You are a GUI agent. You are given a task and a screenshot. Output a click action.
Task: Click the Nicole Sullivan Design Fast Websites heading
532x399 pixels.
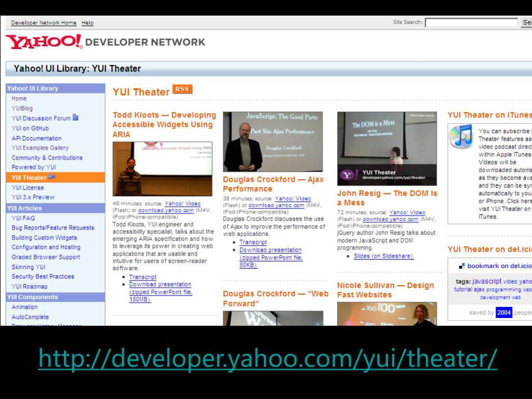tap(385, 290)
